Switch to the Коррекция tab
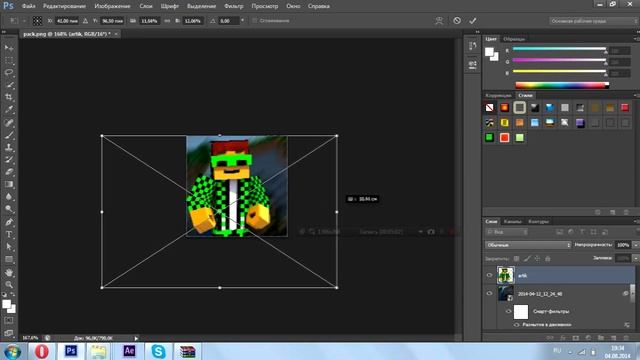Viewport: 640px width, 360px height. pyautogui.click(x=498, y=95)
